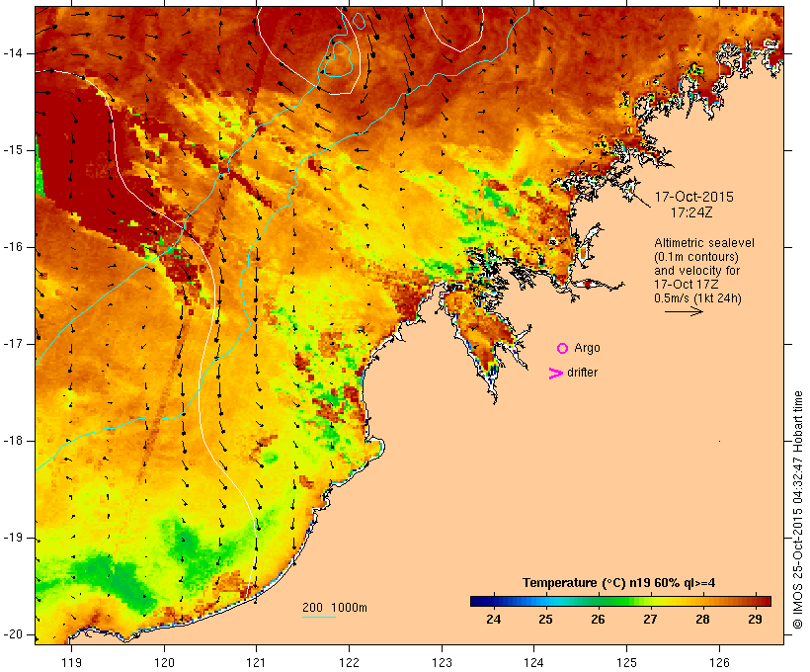Image resolution: width=810 pixels, height=672 pixels.
Task: Click the latitude axis label '-20'
Action: point(13,634)
